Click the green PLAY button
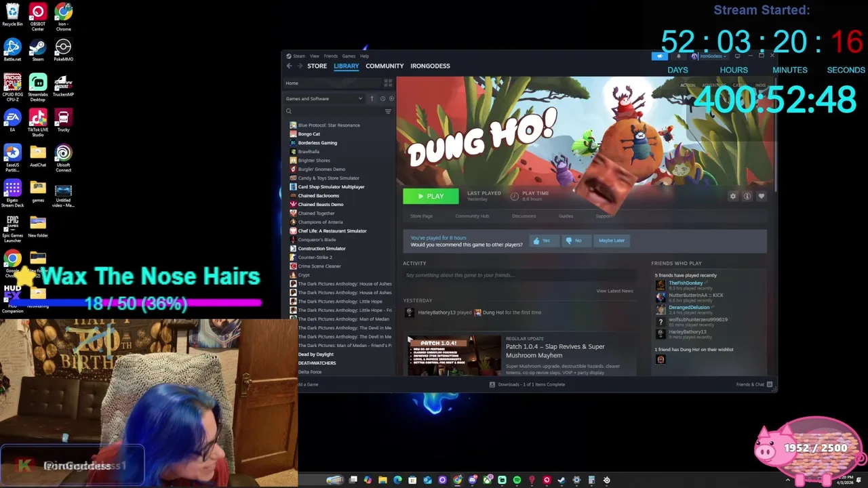This screenshot has width=868, height=488. [431, 197]
